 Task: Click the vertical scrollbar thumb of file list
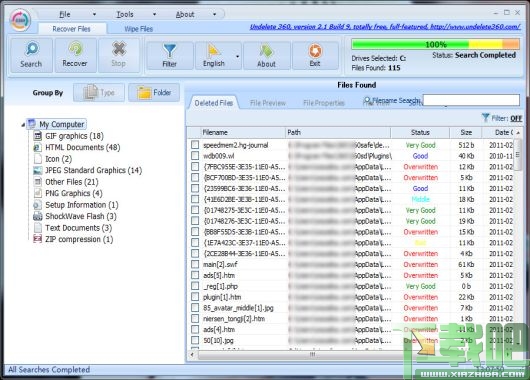(518, 156)
